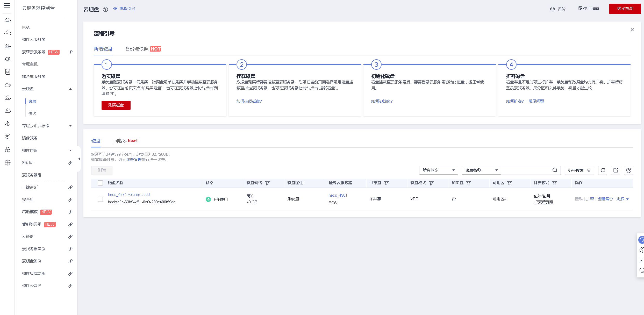Open the hamburger menu icon
This screenshot has width=644, height=315.
(x=7, y=5)
